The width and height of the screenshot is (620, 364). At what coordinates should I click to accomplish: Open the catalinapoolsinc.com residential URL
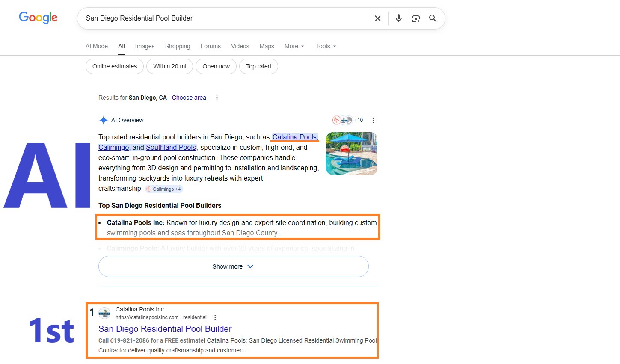tap(161, 317)
